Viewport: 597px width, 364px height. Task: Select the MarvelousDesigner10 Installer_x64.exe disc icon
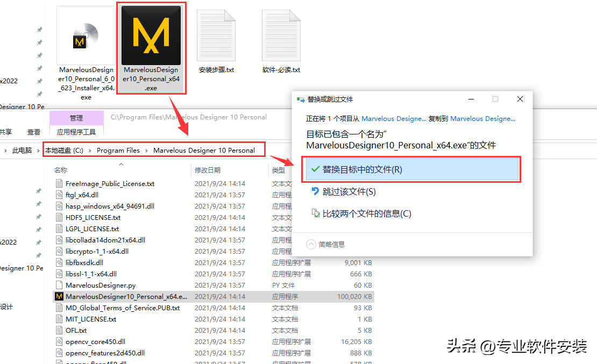pyautogui.click(x=86, y=36)
